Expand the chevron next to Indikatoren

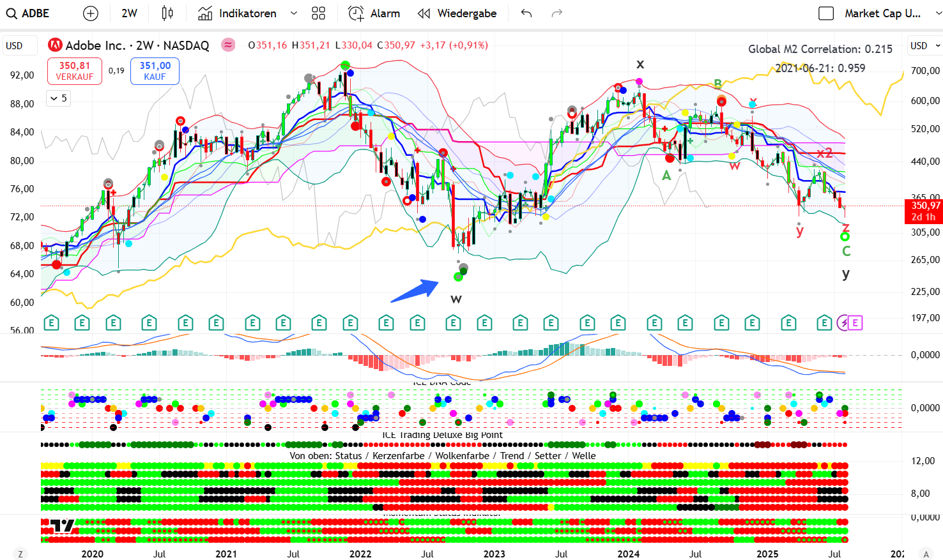pyautogui.click(x=294, y=13)
